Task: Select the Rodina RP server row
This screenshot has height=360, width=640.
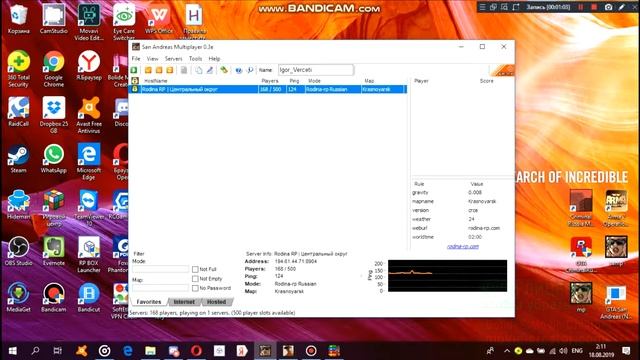Action: [268, 89]
